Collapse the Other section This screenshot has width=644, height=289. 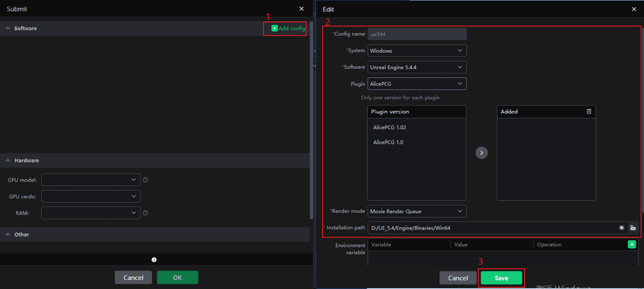pos(8,234)
